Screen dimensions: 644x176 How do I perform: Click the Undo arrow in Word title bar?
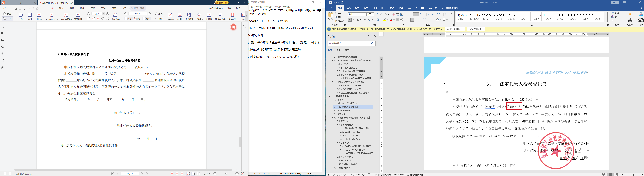(x=335, y=3)
